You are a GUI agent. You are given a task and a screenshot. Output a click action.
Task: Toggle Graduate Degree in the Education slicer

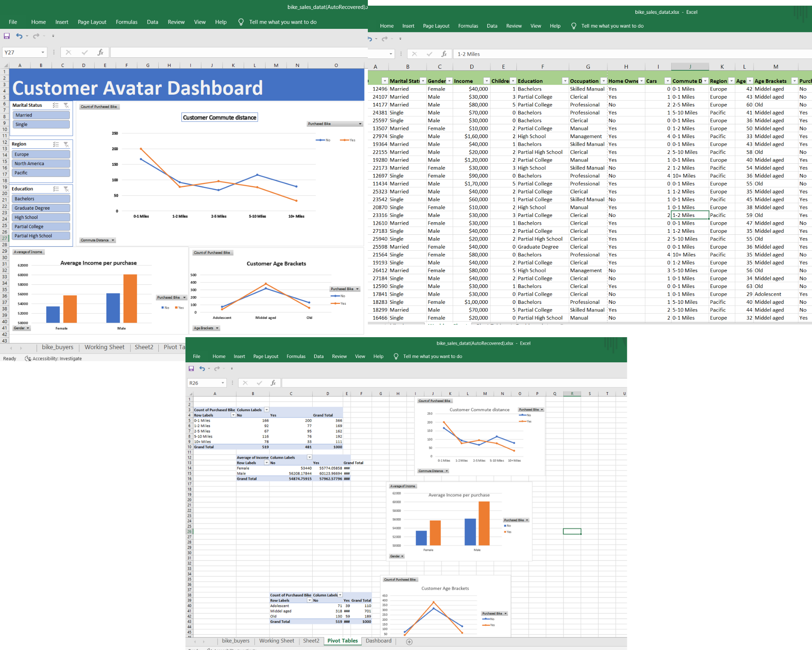41,208
